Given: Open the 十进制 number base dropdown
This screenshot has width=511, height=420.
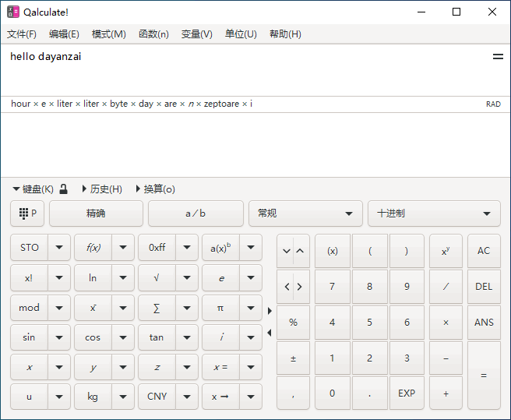Looking at the screenshot, I should (x=434, y=214).
